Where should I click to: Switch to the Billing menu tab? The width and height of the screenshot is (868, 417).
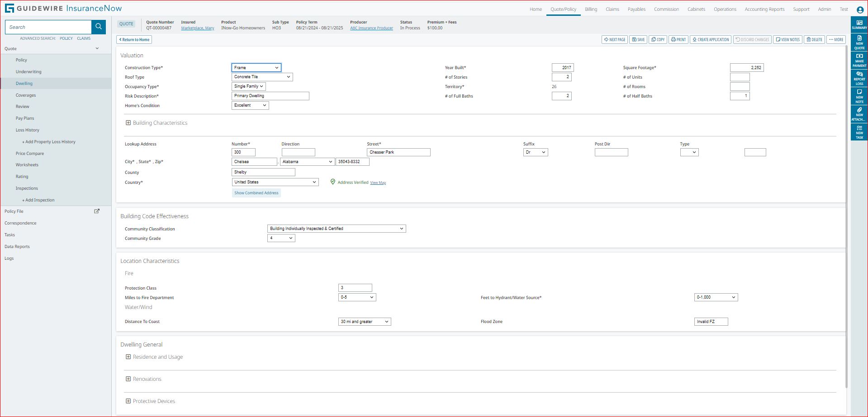pos(591,9)
